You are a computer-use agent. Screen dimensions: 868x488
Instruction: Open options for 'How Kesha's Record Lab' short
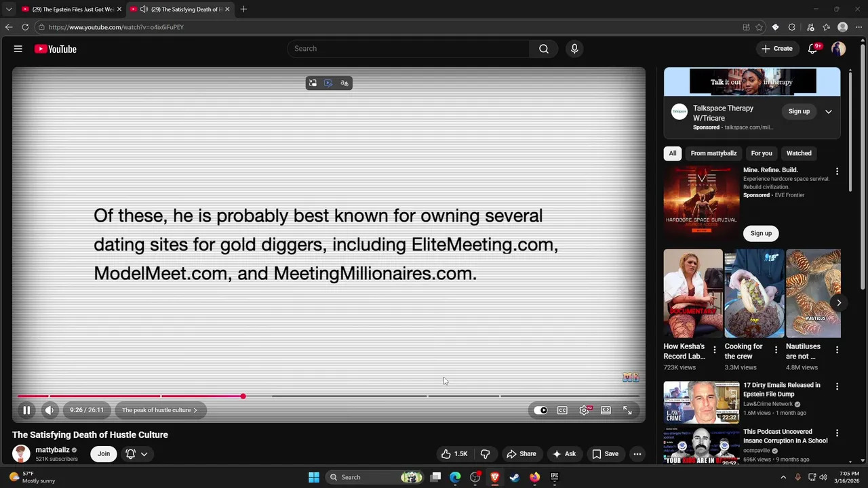(714, 350)
